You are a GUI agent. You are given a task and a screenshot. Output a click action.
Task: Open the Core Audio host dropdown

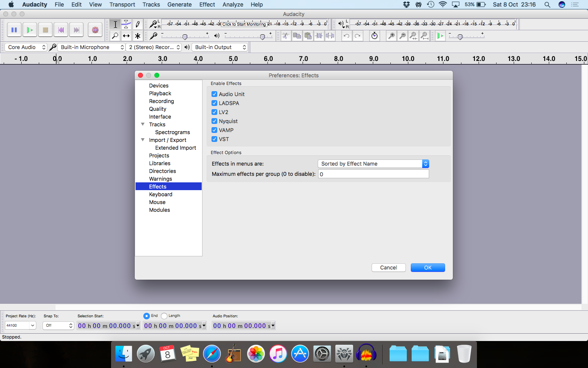[x=26, y=47]
